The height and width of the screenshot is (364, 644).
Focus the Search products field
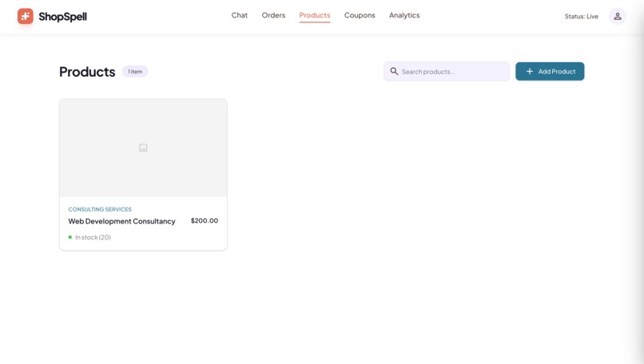(x=447, y=71)
